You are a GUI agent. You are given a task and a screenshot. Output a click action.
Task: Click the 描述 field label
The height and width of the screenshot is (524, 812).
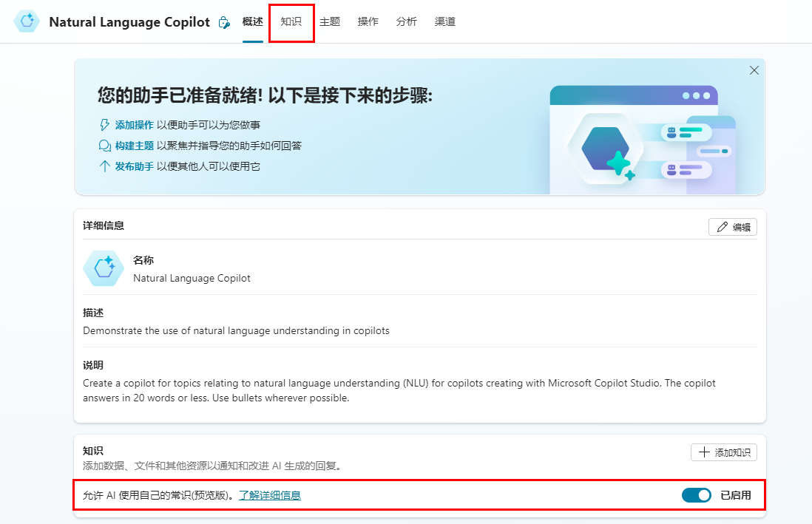click(x=93, y=313)
